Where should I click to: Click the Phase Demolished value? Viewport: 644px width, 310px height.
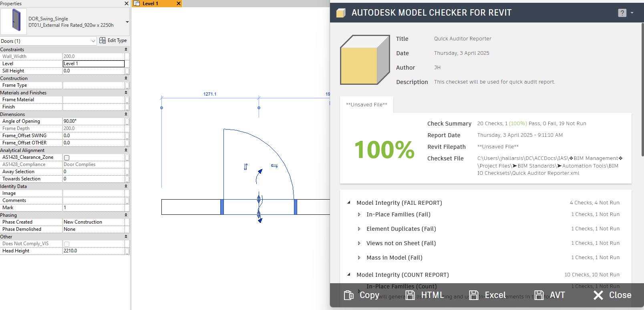click(x=94, y=229)
